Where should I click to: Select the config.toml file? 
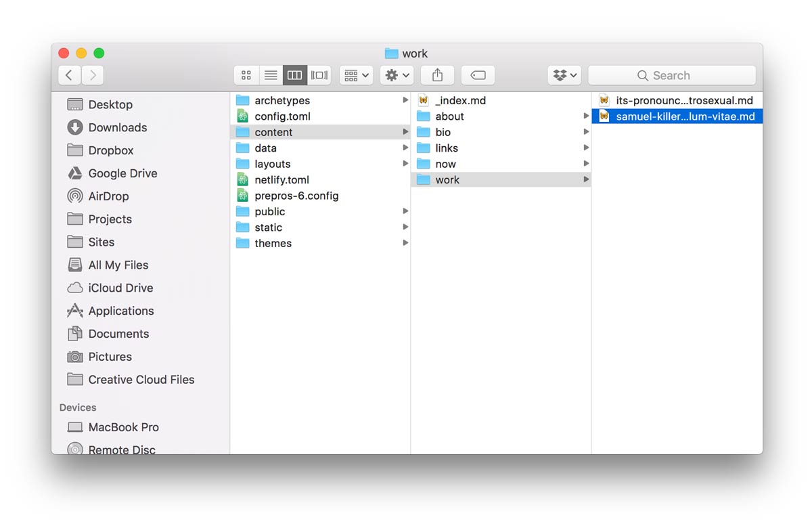320,116
